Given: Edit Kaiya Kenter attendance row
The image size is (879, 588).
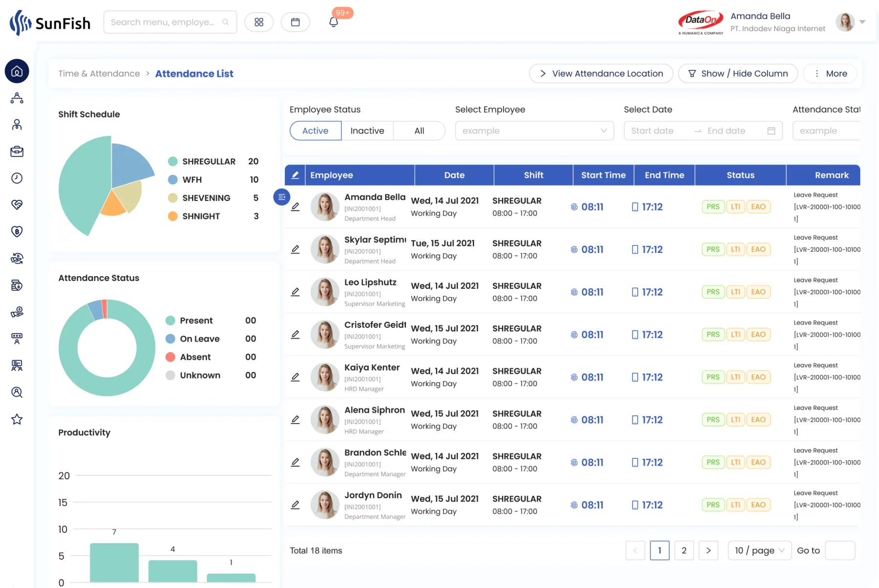Looking at the screenshot, I should tap(295, 377).
